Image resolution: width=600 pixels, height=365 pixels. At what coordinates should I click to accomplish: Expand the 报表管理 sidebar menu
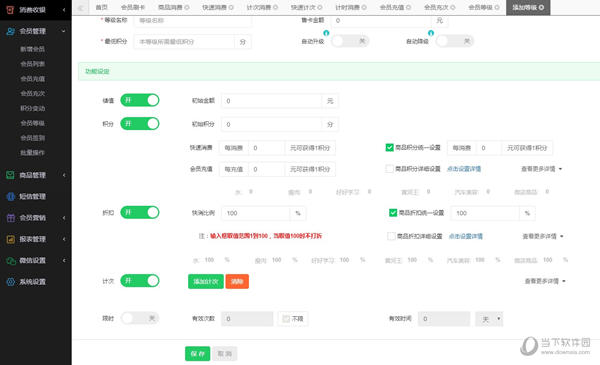(x=64, y=239)
